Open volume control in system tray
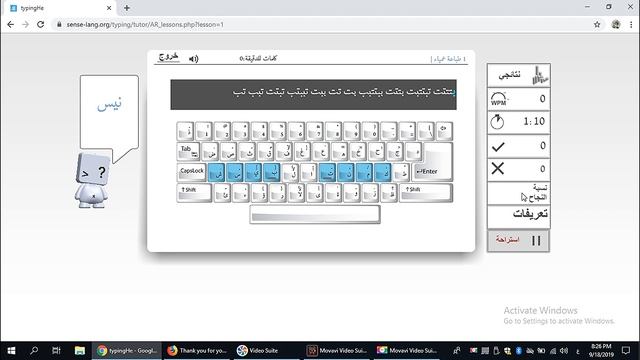 coord(564,351)
